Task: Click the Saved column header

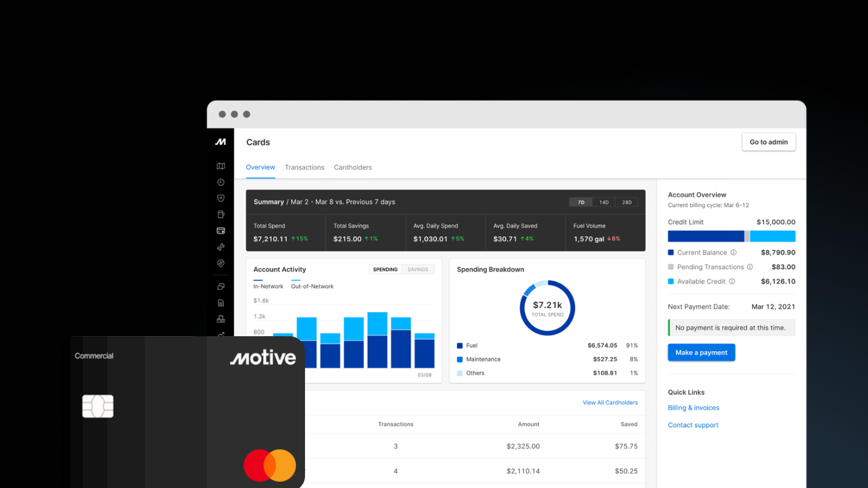Action: 629,424
